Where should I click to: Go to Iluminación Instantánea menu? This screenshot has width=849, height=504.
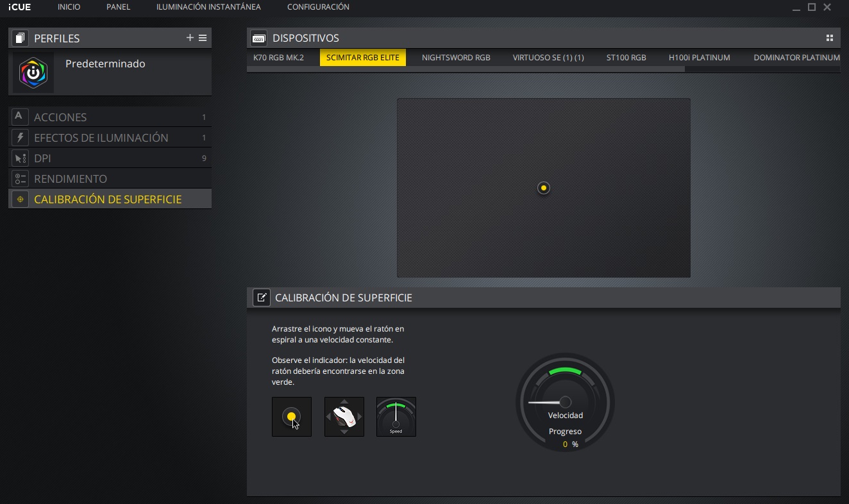(208, 7)
